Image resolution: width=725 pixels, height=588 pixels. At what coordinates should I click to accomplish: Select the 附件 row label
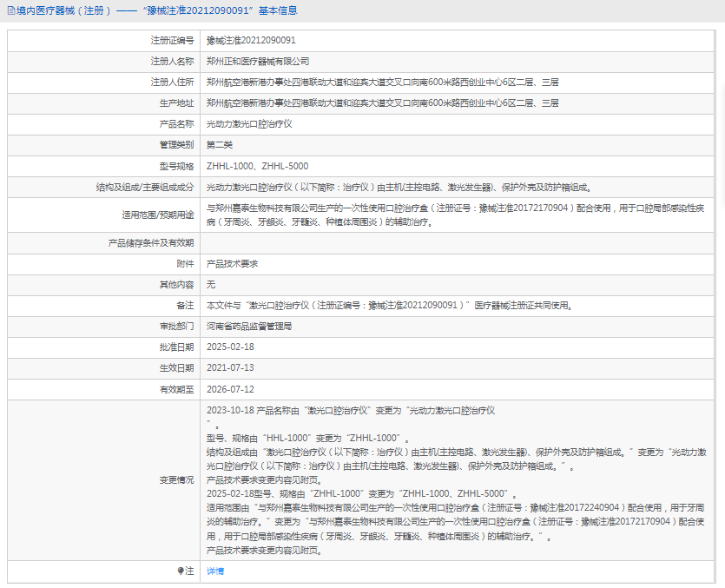pos(186,264)
